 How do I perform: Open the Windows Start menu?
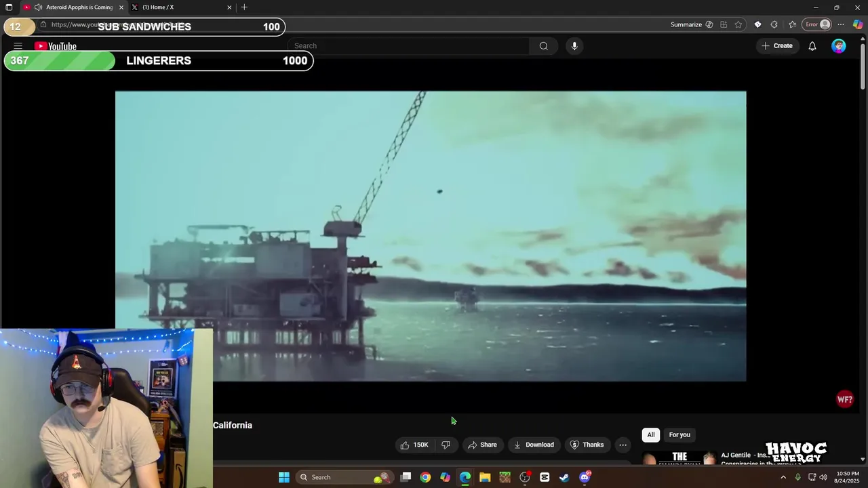[284, 477]
